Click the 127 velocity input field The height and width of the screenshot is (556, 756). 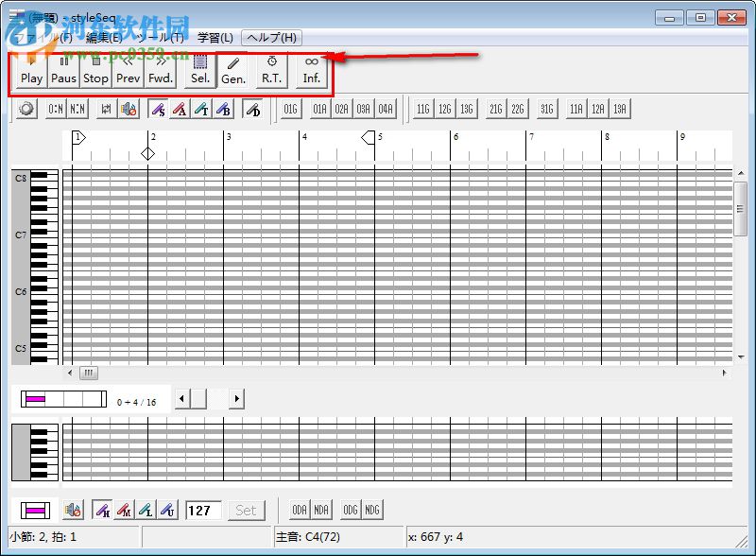(204, 510)
